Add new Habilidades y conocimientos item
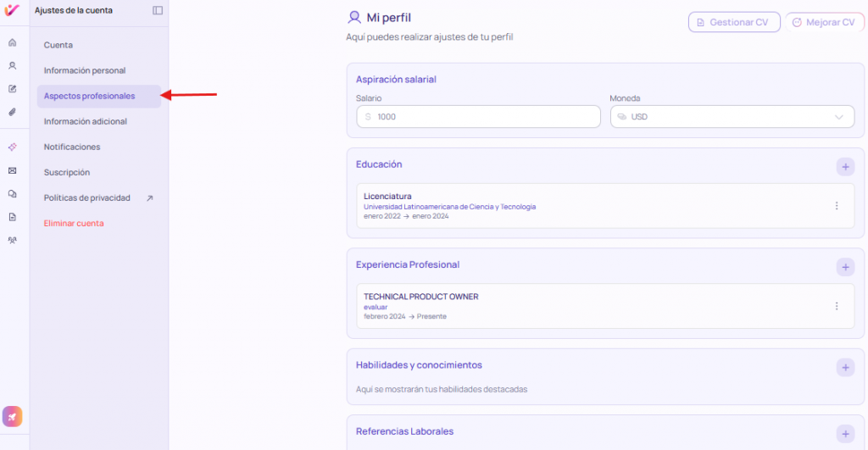 click(845, 367)
